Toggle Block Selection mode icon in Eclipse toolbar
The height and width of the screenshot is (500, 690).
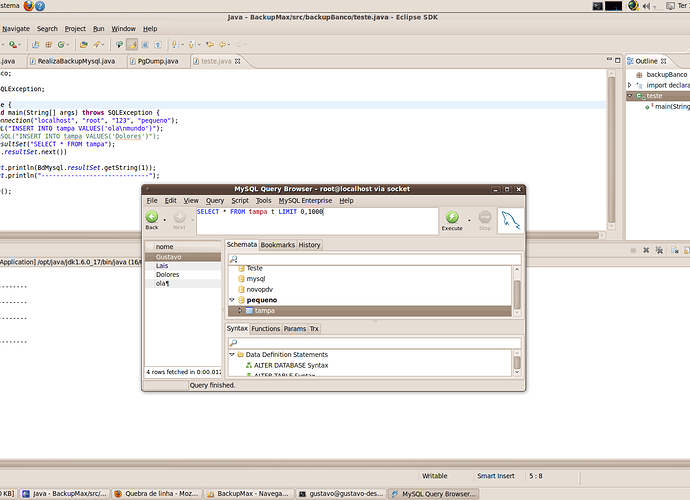tap(145, 44)
